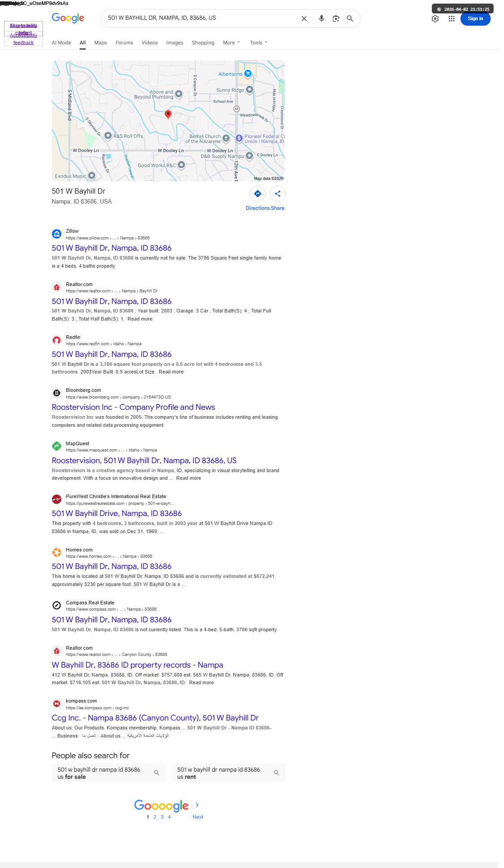The width and height of the screenshot is (504, 868).
Task: Switch to the AI Mode tab
Action: click(61, 43)
